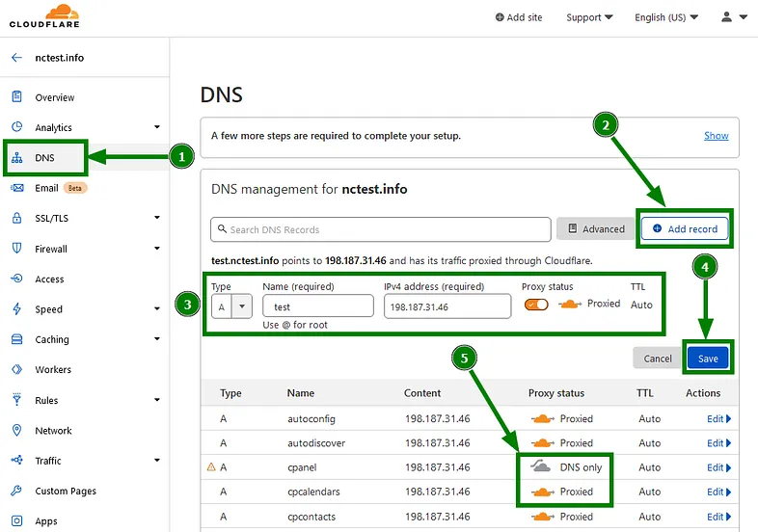Click the Custom Pages wrench icon
Image resolution: width=758 pixels, height=532 pixels.
[17, 491]
